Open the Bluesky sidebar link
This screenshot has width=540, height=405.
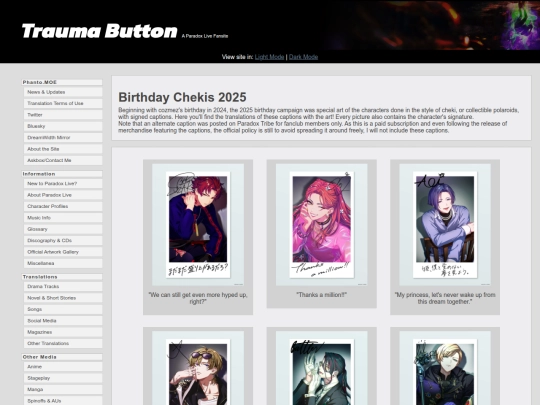pos(63,126)
